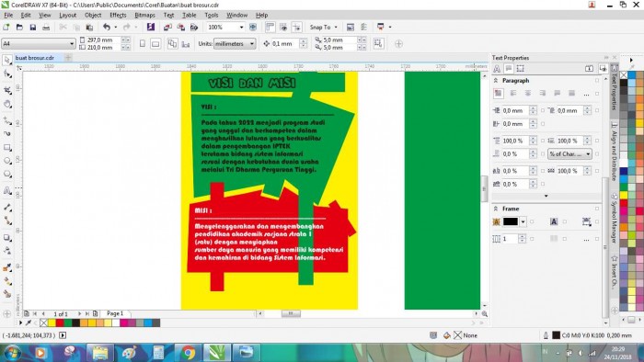Open the Align and Distribute docker tab
The image size is (644, 362).
[614, 153]
